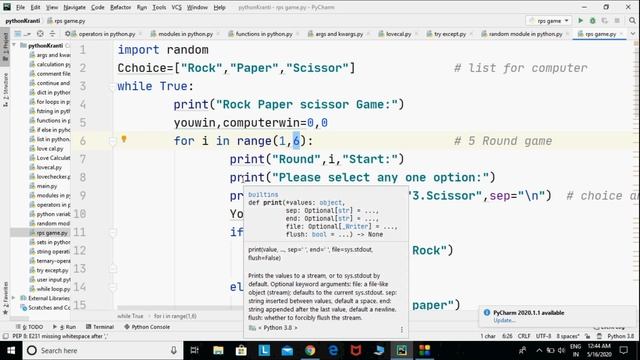Open the TODO tool window
Screen dimensions: 640x360
coord(29,327)
